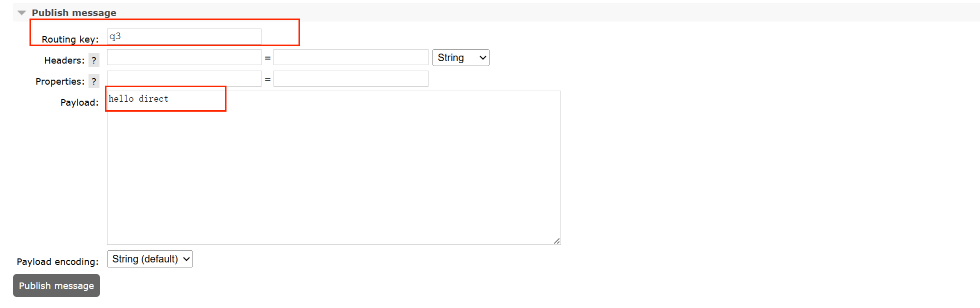
Task: Open the Headers help question mark
Action: [94, 61]
